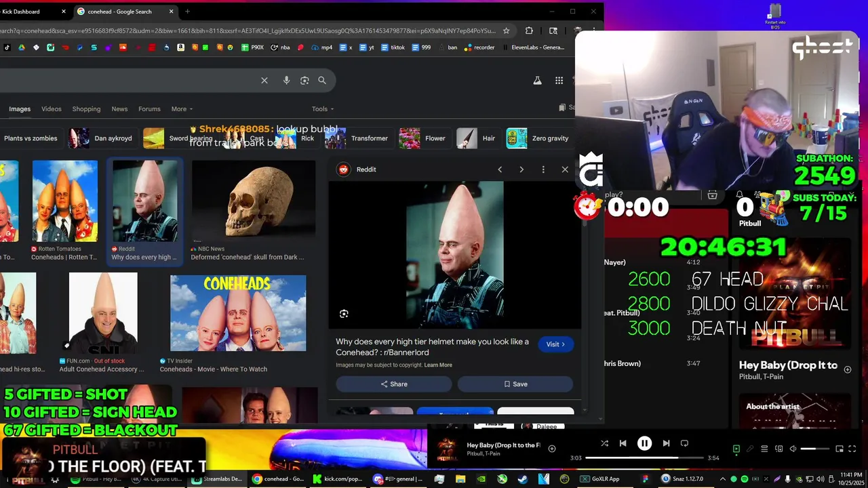
Task: Toggle repeat in Spotify player
Action: point(684,443)
